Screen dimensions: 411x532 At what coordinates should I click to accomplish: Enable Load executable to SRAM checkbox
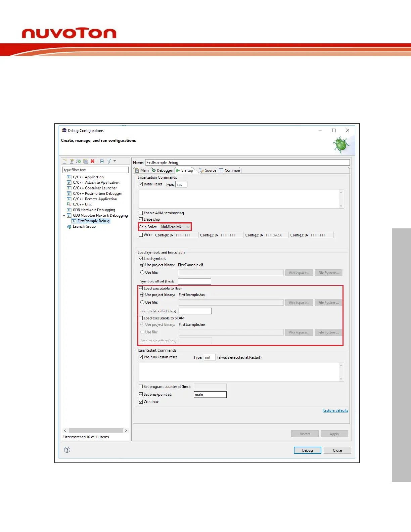(x=141, y=318)
